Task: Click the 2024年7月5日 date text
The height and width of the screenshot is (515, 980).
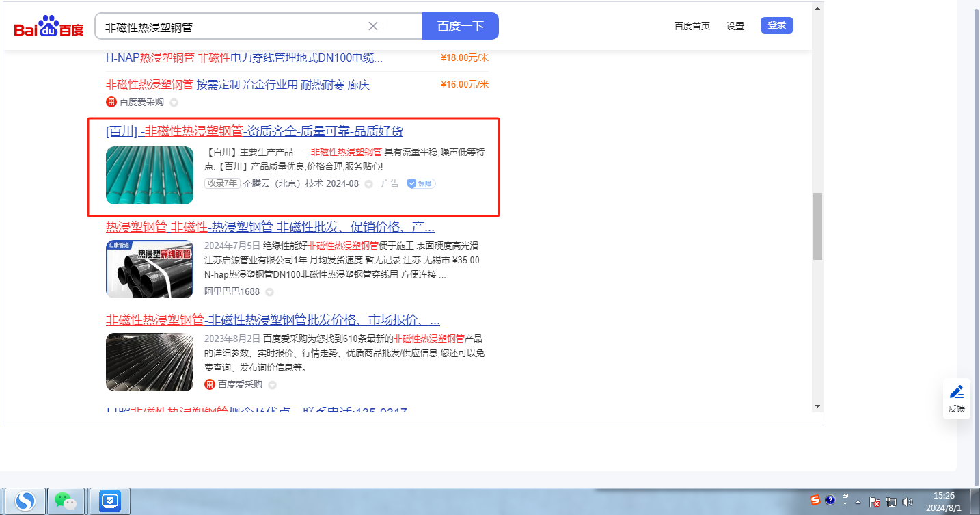Action: [x=232, y=245]
